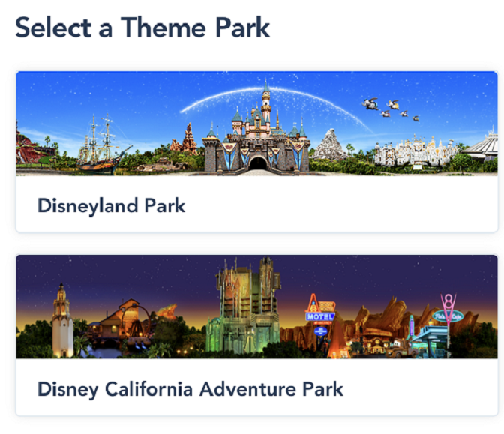Screen dimensions: 504x434
Task: Click the white Carthay Circle tower
Action: tap(62, 321)
